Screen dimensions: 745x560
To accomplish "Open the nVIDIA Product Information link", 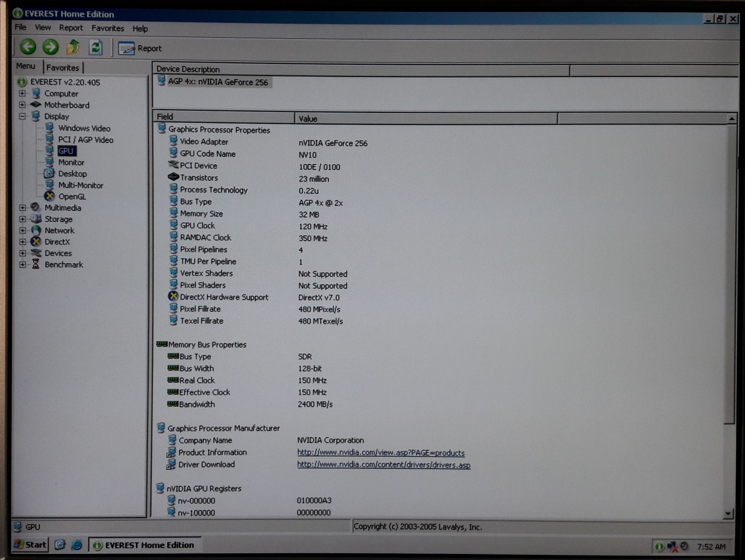I will tap(381, 453).
